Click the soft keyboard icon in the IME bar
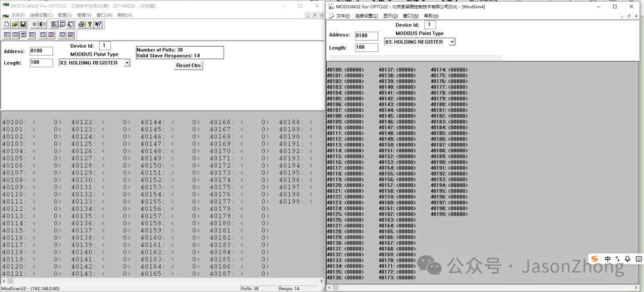 [x=639, y=259]
